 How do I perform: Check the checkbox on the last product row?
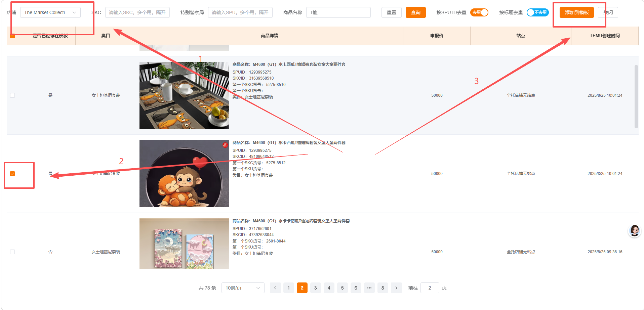click(x=12, y=252)
